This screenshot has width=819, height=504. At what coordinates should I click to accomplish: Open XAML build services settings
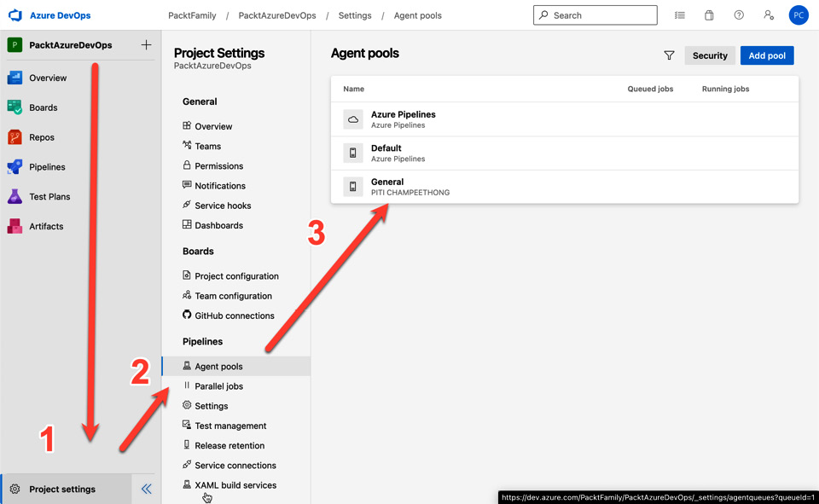pyautogui.click(x=236, y=486)
